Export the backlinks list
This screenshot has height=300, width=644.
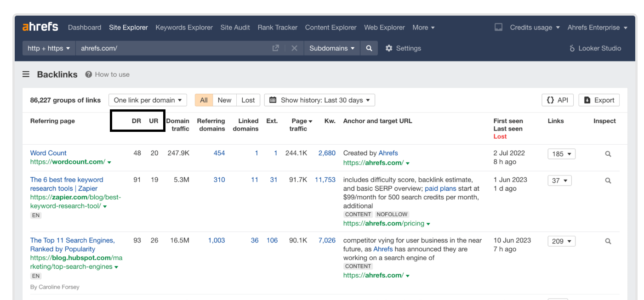click(x=599, y=100)
